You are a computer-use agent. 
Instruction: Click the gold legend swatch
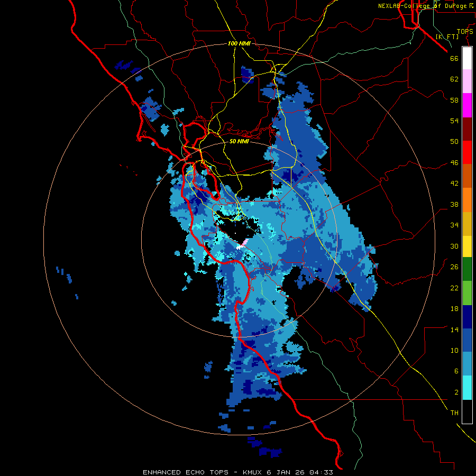pyautogui.click(x=467, y=224)
